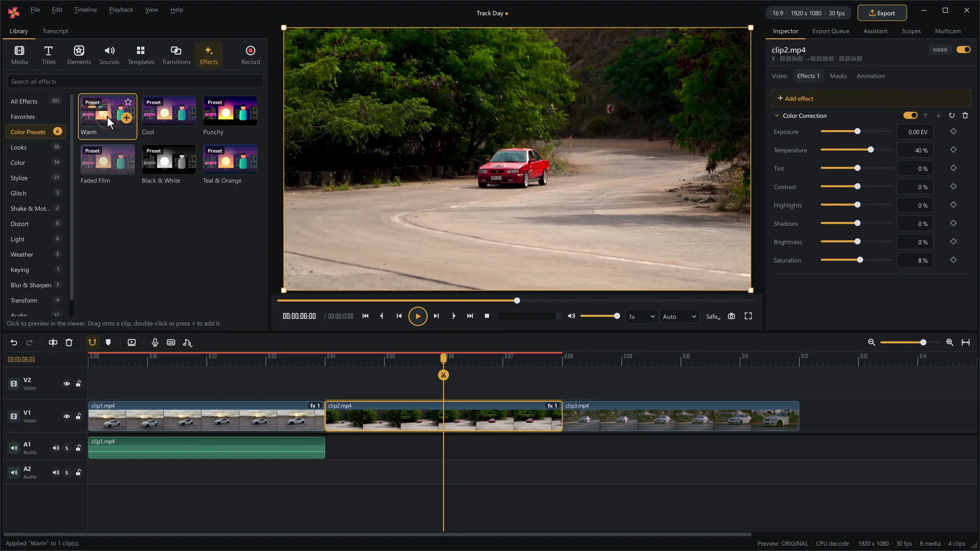
Task: Click the voiceover microphone icon
Action: pyautogui.click(x=155, y=342)
